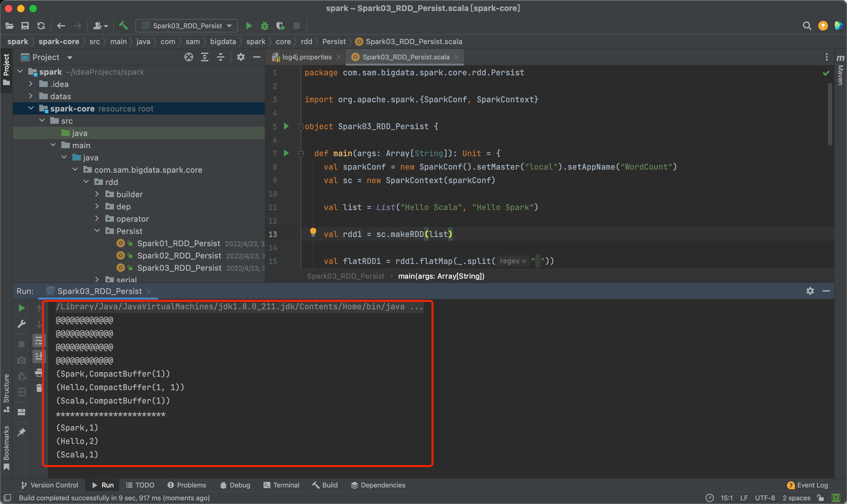Build project with the hammer icon
The height and width of the screenshot is (504, 847).
(x=123, y=25)
